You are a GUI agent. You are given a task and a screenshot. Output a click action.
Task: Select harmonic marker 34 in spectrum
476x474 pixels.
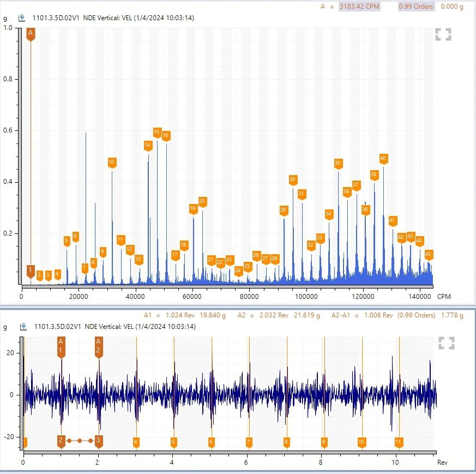(x=329, y=214)
